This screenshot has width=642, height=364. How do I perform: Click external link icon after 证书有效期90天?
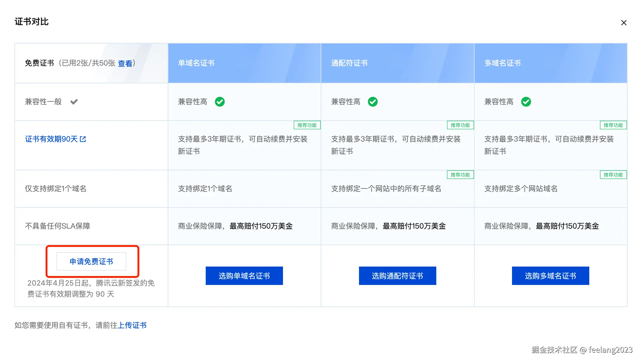click(83, 139)
